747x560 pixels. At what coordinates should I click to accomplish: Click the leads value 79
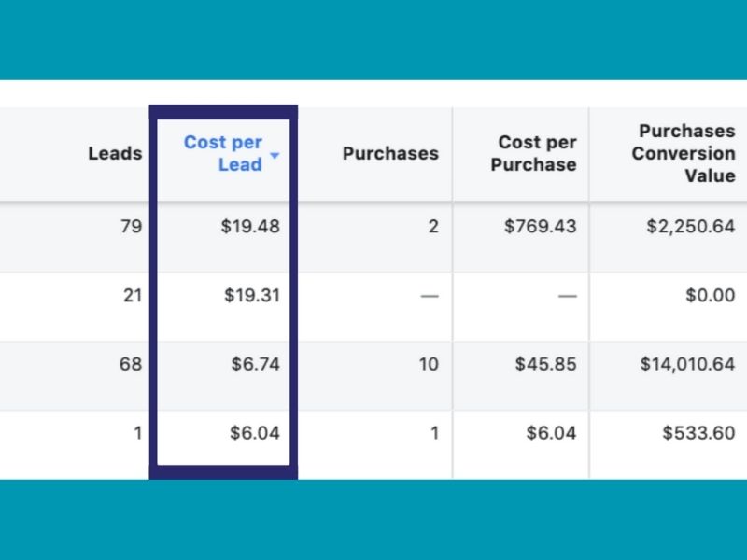(x=132, y=226)
